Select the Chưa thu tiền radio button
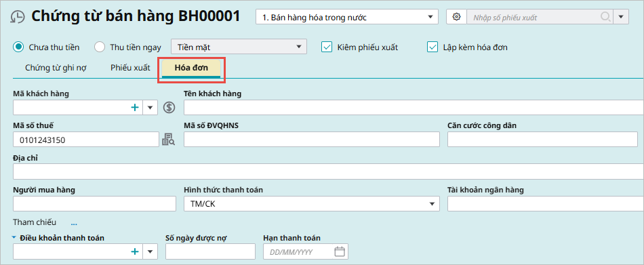 [18, 47]
